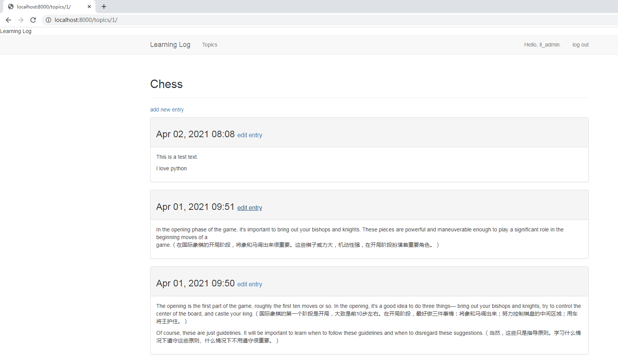Click the Hello, ll_admin. greeting
The height and width of the screenshot is (364, 618).
(x=542, y=45)
